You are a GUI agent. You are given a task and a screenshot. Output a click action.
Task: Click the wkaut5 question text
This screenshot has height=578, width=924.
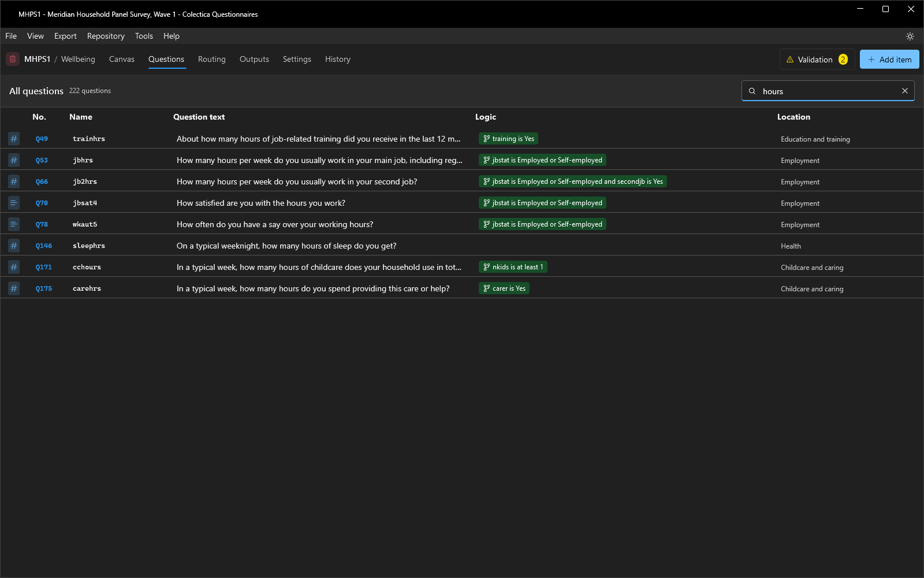point(275,224)
